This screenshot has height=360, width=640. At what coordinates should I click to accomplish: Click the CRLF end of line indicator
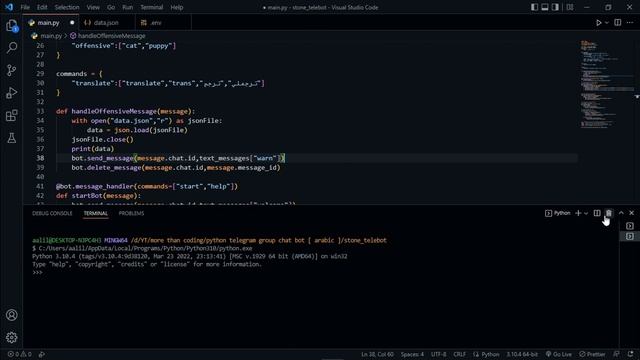460,354
